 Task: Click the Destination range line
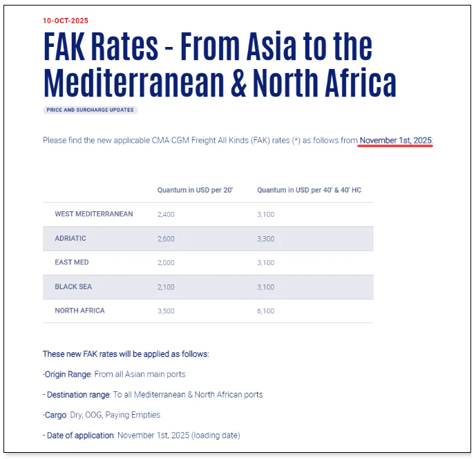pyautogui.click(x=153, y=395)
